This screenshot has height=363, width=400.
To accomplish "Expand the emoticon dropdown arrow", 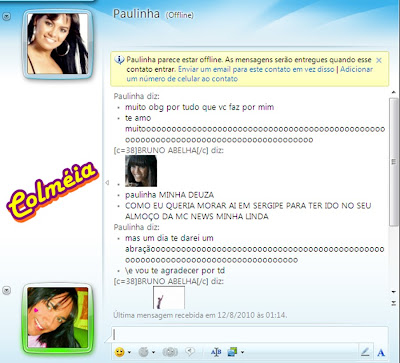I will (129, 352).
